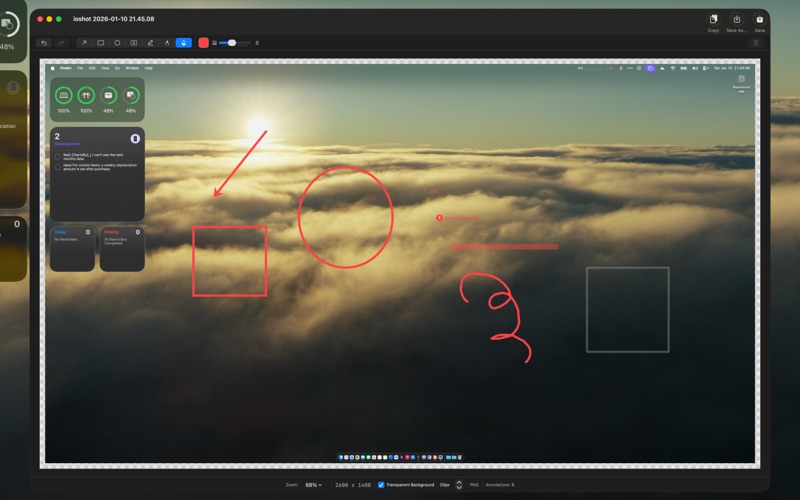Image resolution: width=800 pixels, height=500 pixels.
Task: Click the ioshot 2026-01-10 window title
Action: 114,19
